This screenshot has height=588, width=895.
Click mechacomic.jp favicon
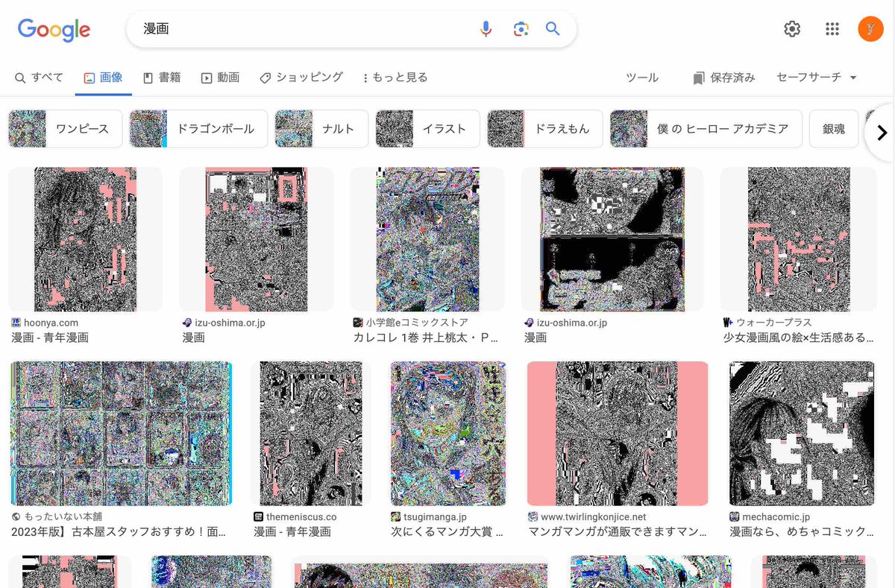pos(735,516)
